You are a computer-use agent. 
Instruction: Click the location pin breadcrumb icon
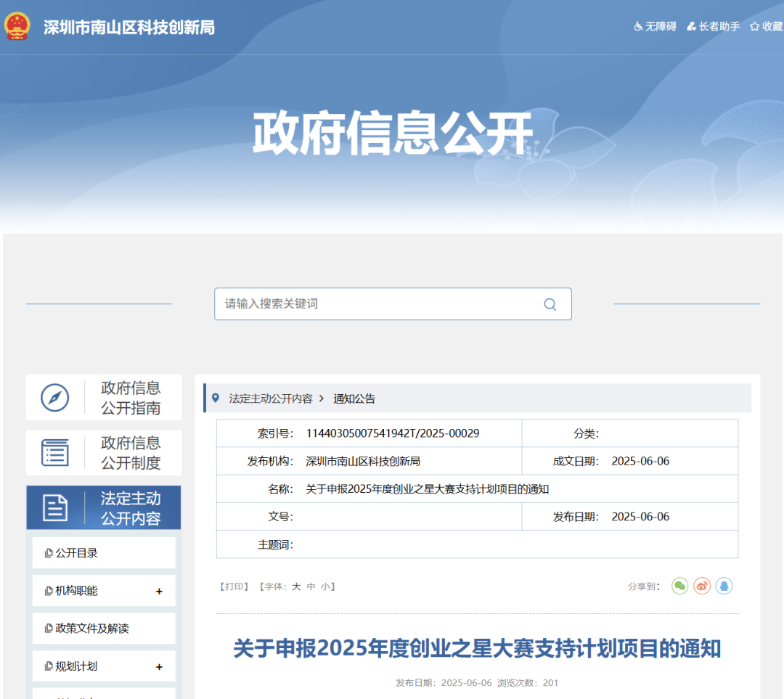pos(216,398)
